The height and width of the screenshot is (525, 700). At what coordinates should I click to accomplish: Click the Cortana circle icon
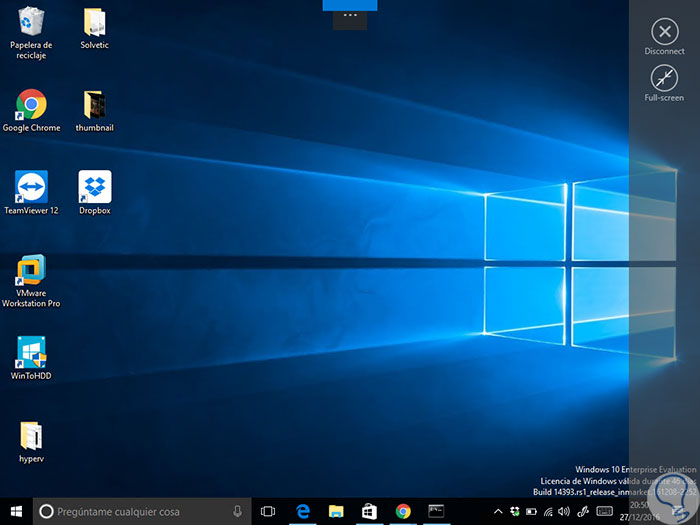(x=46, y=512)
